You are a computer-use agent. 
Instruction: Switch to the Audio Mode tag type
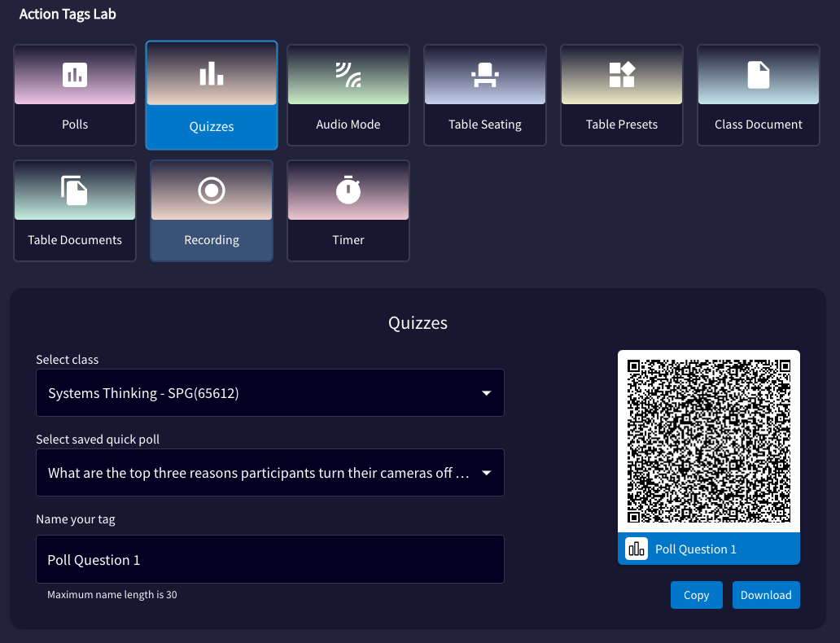[x=348, y=95]
